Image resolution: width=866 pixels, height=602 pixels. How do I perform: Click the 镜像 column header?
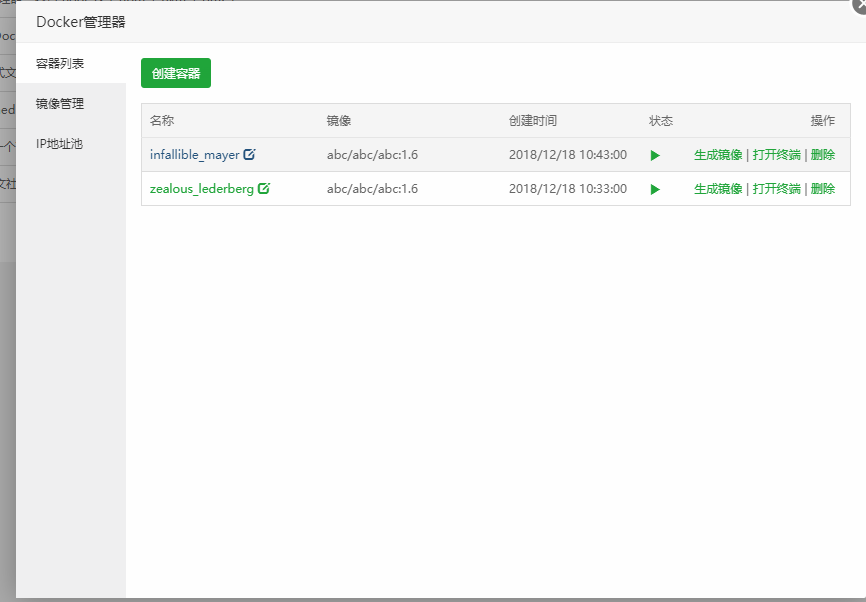(339, 120)
